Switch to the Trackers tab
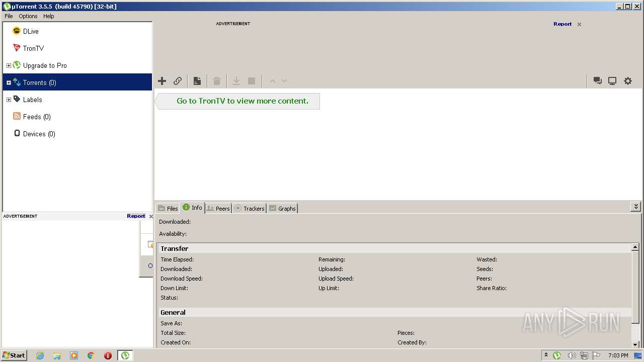The image size is (644, 362). click(x=250, y=208)
